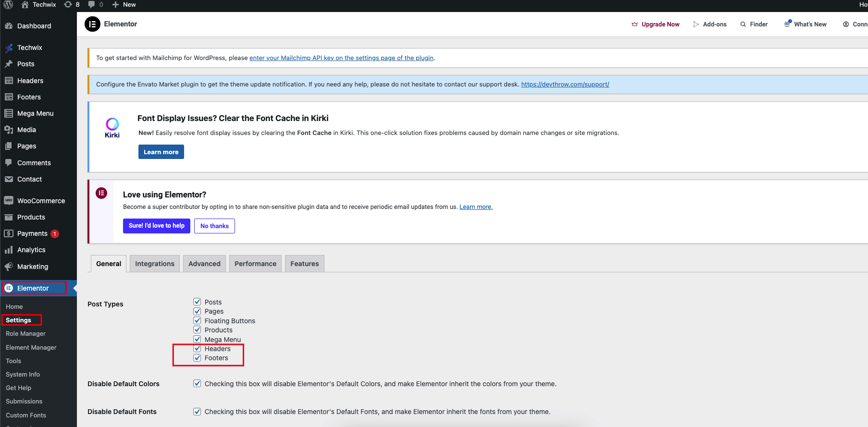Viewport: 868px width, 427px height.
Task: Open Tools in Elementor submenu
Action: point(13,361)
